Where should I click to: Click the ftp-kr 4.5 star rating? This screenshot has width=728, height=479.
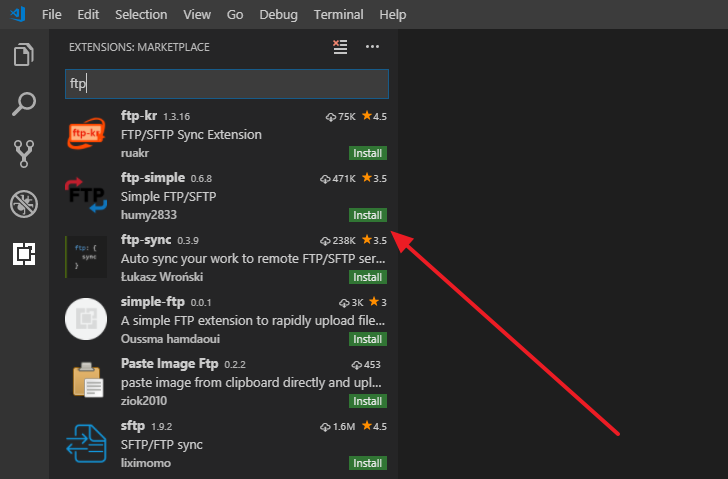pyautogui.click(x=374, y=116)
